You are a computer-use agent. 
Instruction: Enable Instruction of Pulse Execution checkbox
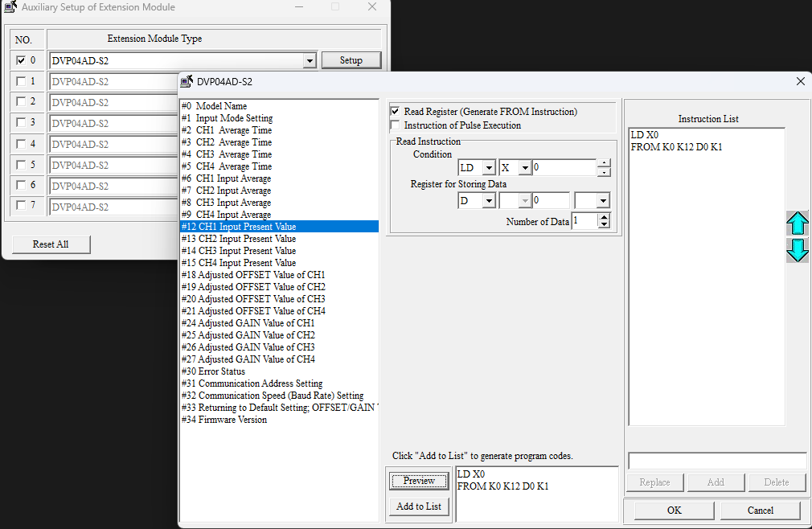pos(395,125)
